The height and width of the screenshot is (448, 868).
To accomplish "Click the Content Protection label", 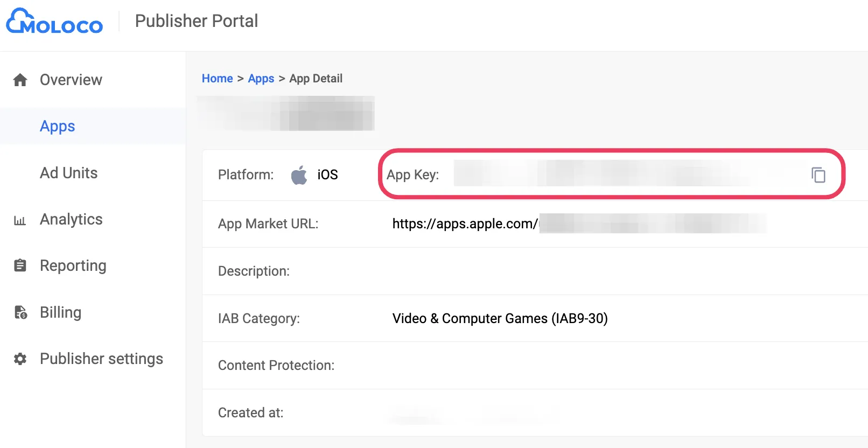I will pos(276,365).
